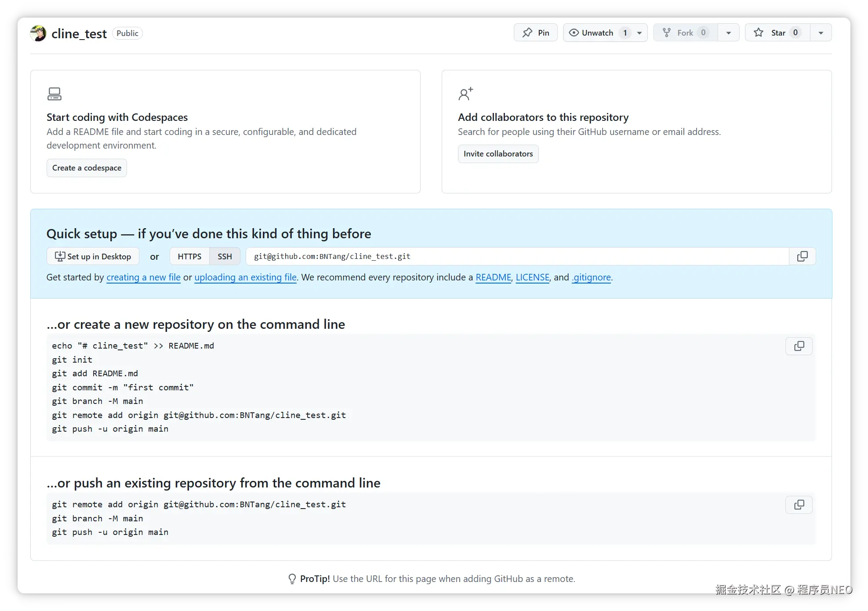
Task: Unwatch the repository via eye button
Action: [x=591, y=33]
